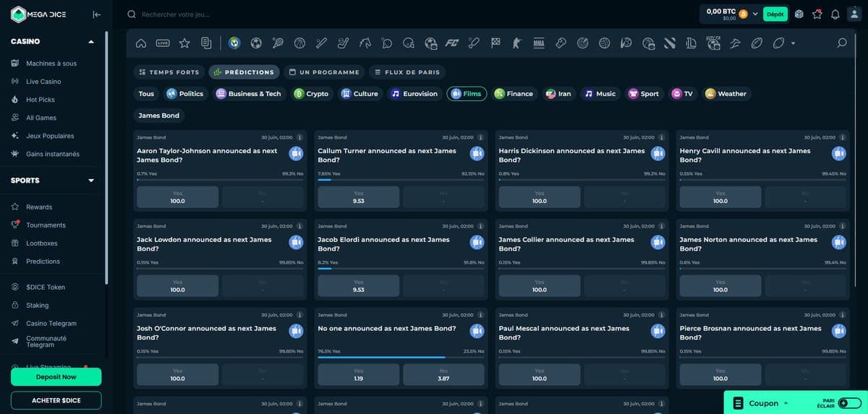Image resolution: width=868 pixels, height=414 pixels.
Task: Select the baseball bat sport icon
Action: point(322,43)
